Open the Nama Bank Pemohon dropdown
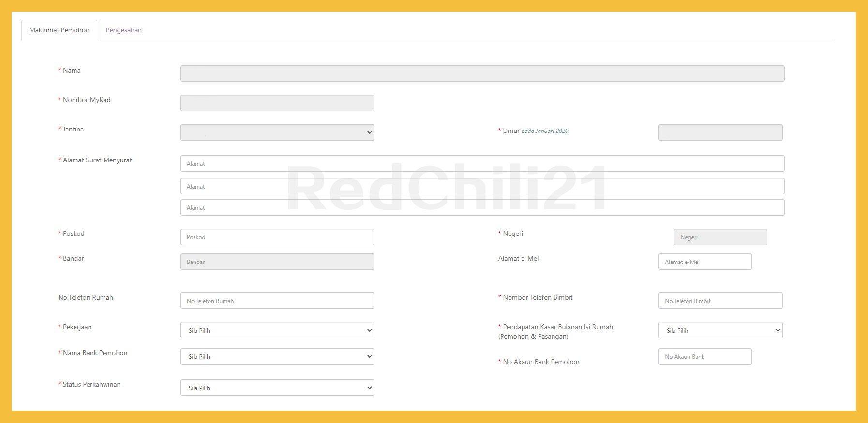Viewport: 868px width, 423px height. pos(277,356)
